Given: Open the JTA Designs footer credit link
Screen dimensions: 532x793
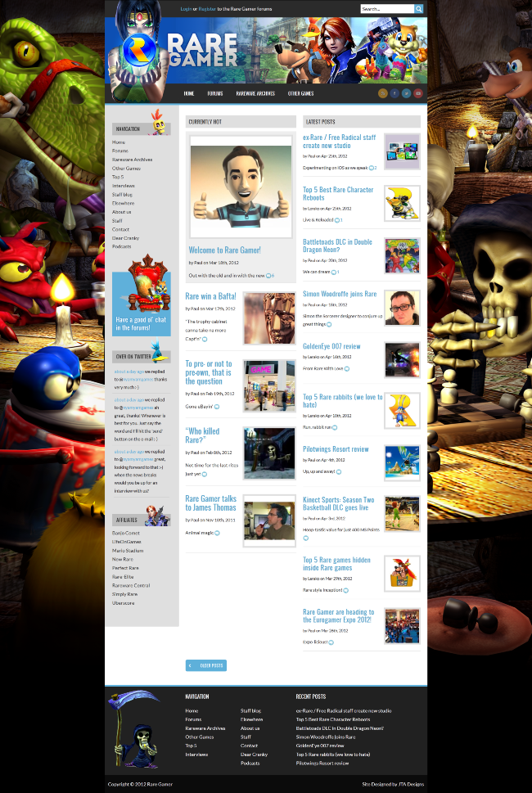Looking at the screenshot, I should [411, 784].
